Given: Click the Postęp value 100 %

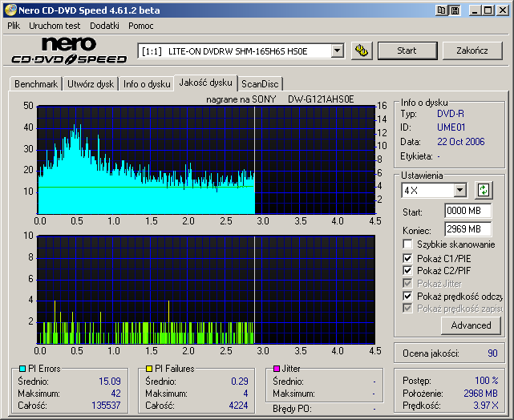Looking at the screenshot, I should pos(487,381).
